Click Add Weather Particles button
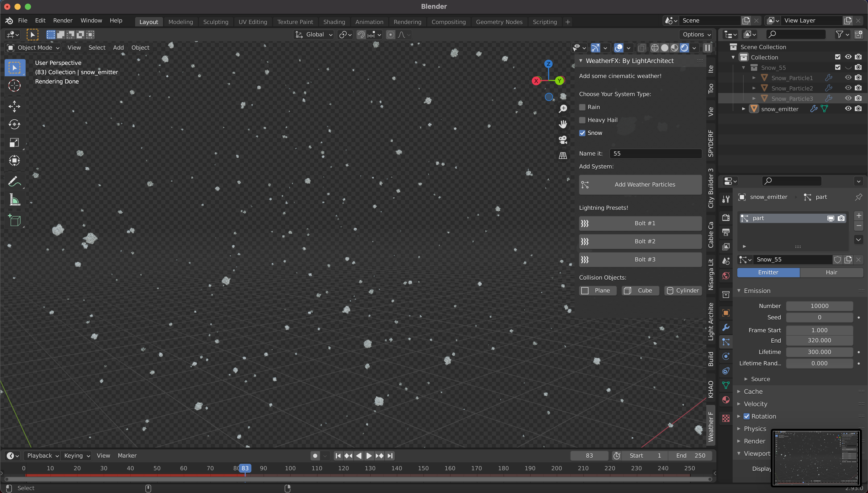868x493 pixels. click(x=640, y=184)
